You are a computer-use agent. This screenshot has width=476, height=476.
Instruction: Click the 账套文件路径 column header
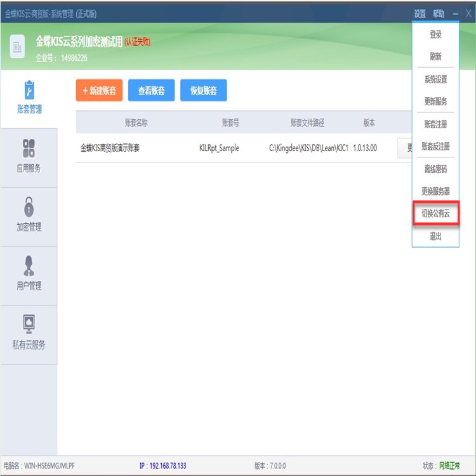pos(307,122)
